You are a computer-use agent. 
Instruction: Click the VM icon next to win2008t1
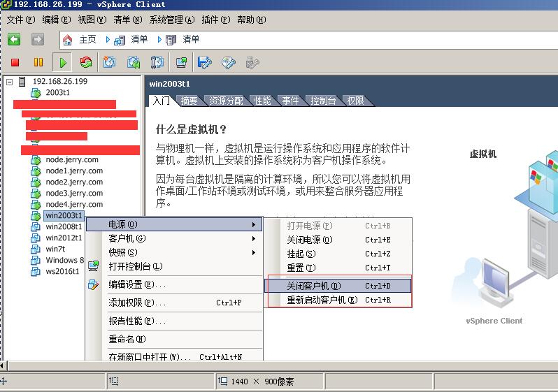[x=36, y=226]
